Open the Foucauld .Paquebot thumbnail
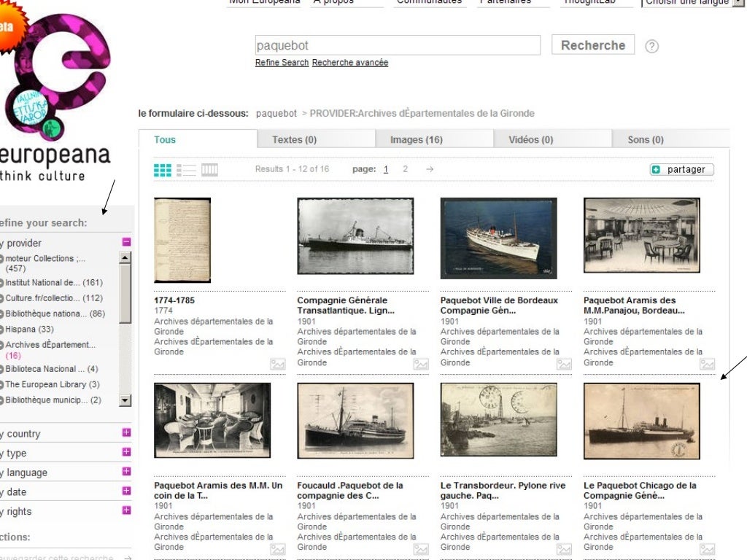 click(355, 421)
